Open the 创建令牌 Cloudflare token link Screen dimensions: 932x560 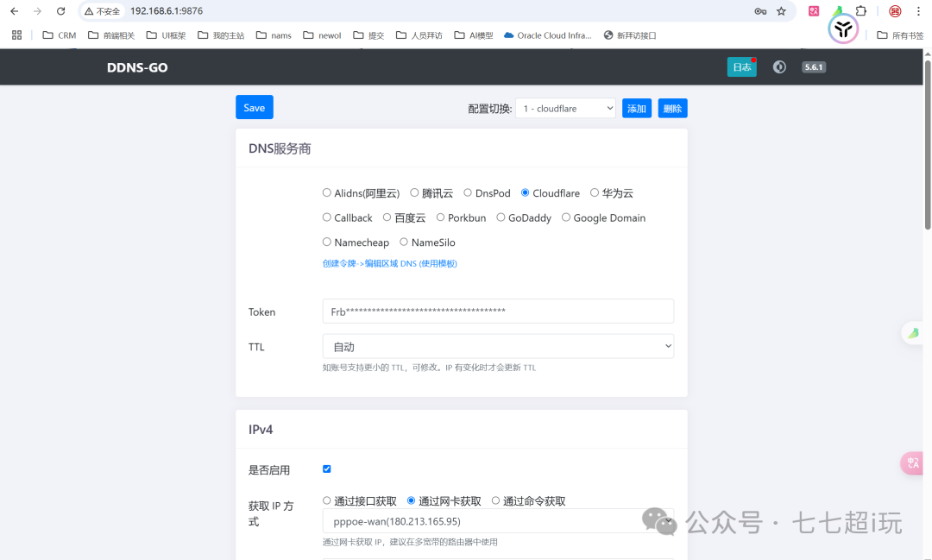pyautogui.click(x=389, y=264)
